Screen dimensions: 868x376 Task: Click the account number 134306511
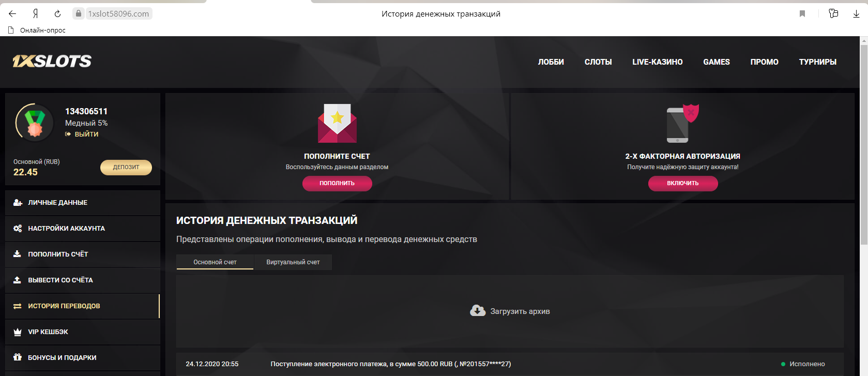[x=86, y=111]
